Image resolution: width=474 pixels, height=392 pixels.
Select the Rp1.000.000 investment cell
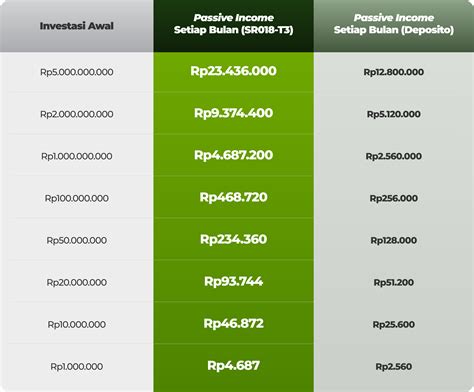tap(77, 366)
